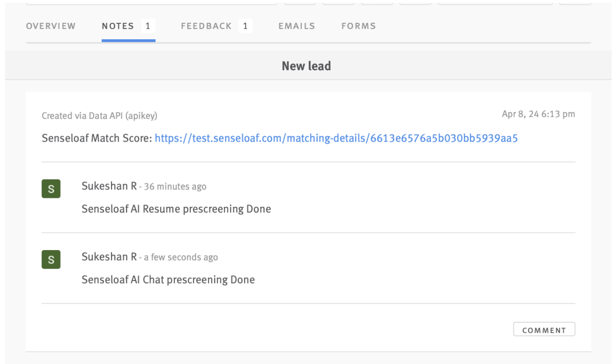This screenshot has width=612, height=364.
Task: Go to the Forms tab
Action: click(359, 26)
